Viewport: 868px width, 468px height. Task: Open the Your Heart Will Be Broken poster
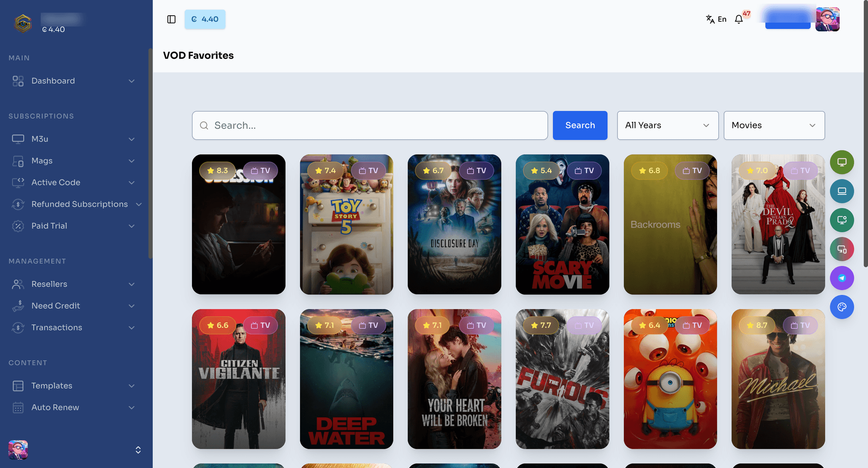click(454, 379)
